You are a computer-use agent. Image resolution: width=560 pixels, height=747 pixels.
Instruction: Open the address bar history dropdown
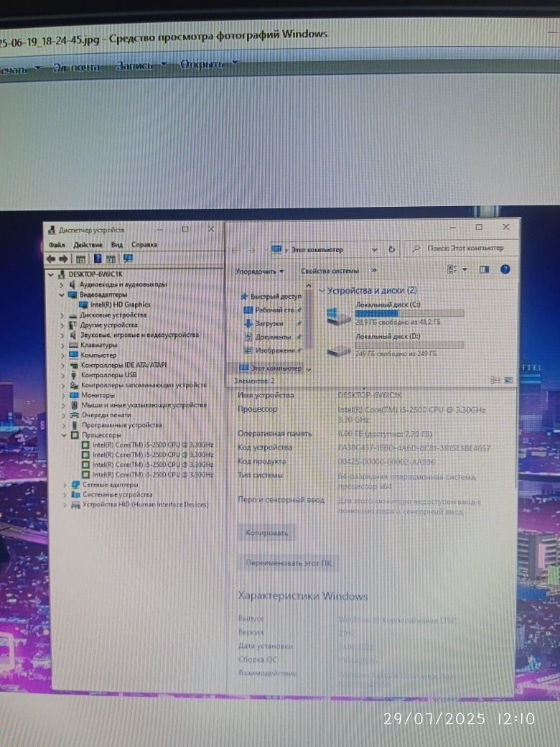(374, 250)
